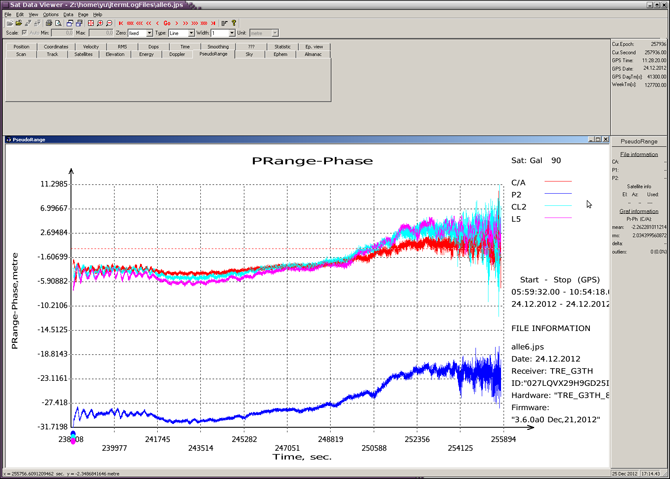Screen dimensions: 670x479
Task: Switch to the Velocity tab
Action: (x=91, y=47)
